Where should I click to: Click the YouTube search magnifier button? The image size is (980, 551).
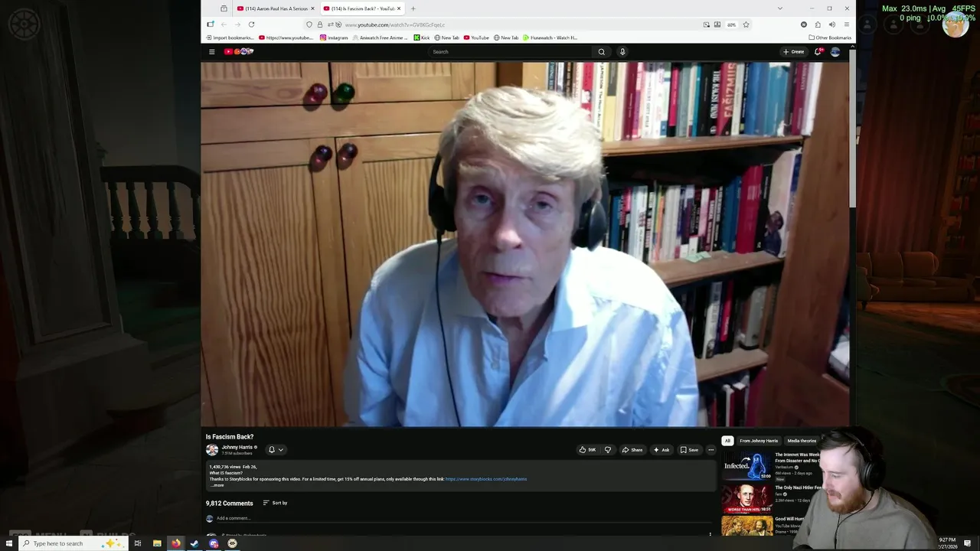point(601,52)
